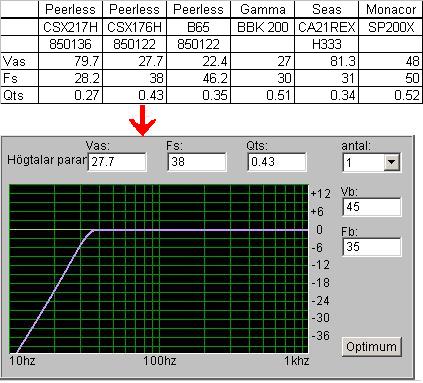
Task: Focus the Fs input field showing 38
Action: coord(197,162)
